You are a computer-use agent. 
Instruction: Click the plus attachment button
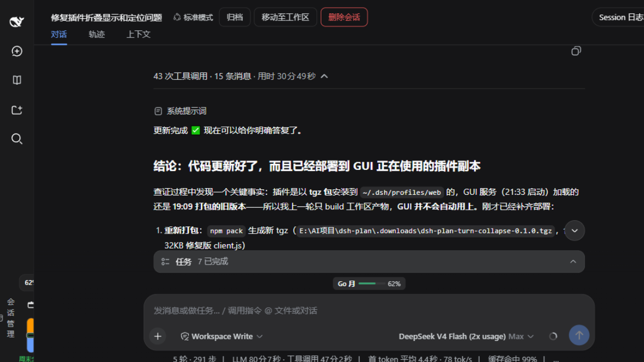coord(158,336)
